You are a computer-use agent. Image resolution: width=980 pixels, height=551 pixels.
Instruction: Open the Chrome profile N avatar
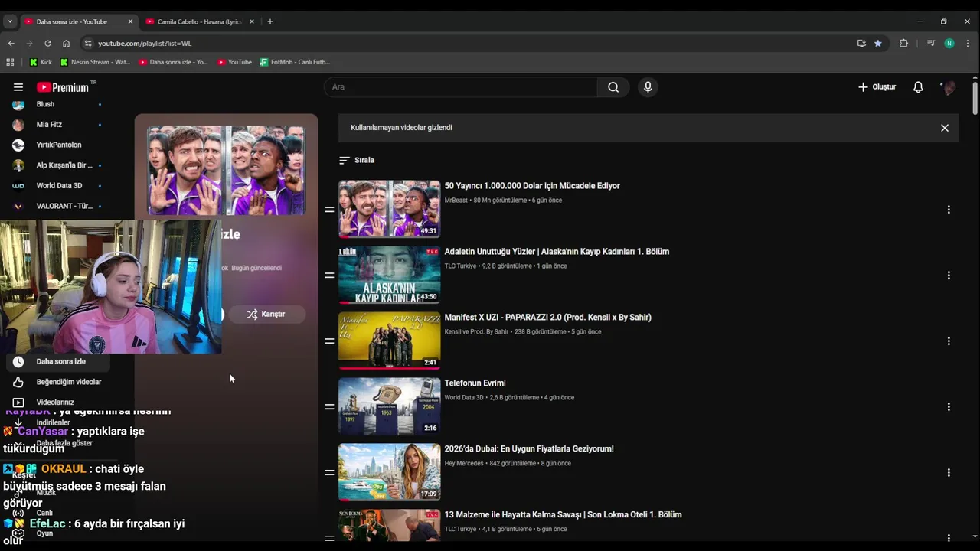pos(949,44)
